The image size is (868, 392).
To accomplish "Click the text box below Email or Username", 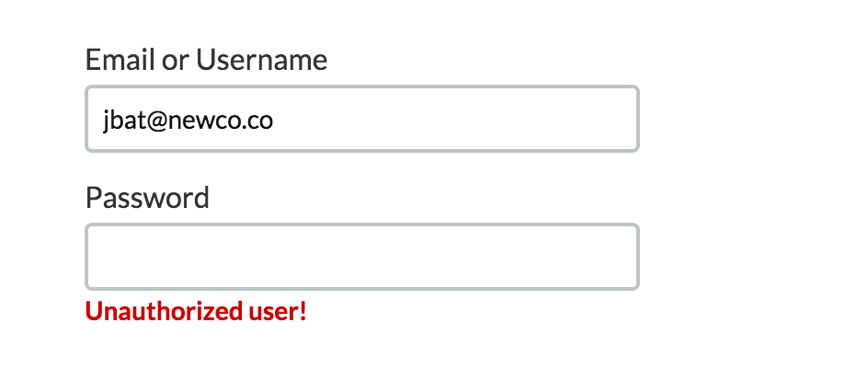I will pyautogui.click(x=361, y=119).
